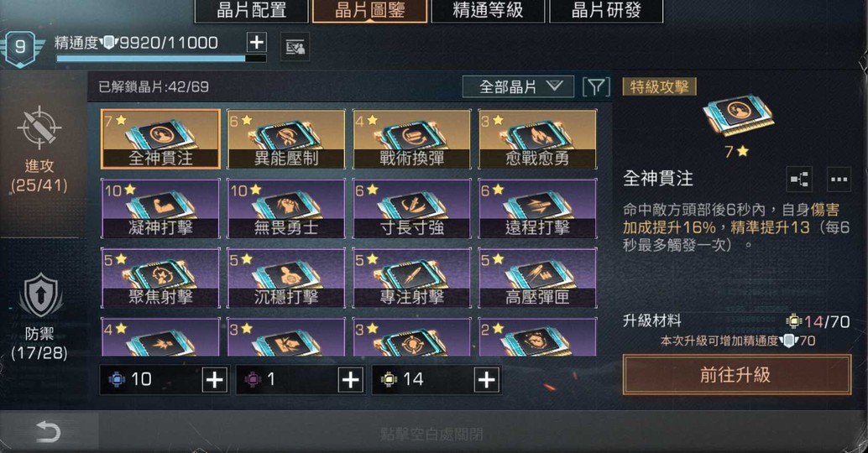Expand the 全部晶片 dropdown
868x453 pixels.
(518, 87)
